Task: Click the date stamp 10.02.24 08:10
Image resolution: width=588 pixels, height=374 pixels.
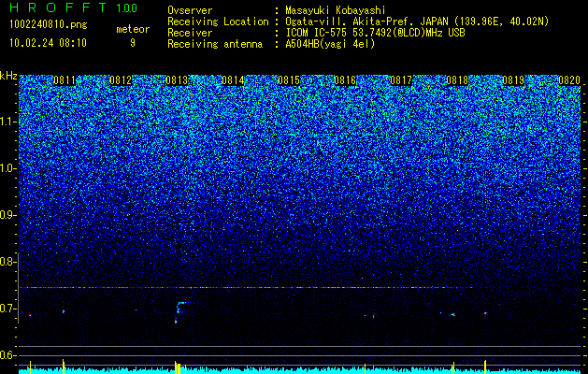Action: [x=48, y=43]
